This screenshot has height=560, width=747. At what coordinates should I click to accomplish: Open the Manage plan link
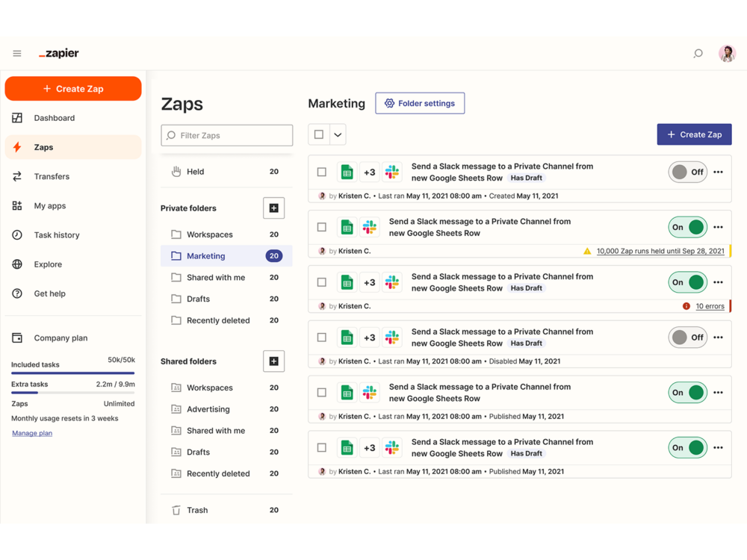pyautogui.click(x=32, y=433)
